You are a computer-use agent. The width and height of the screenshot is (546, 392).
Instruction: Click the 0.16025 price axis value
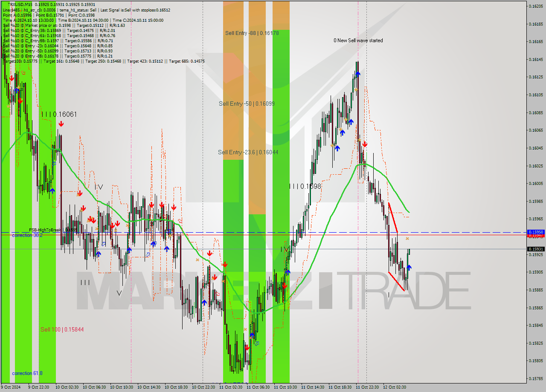tap(535, 166)
